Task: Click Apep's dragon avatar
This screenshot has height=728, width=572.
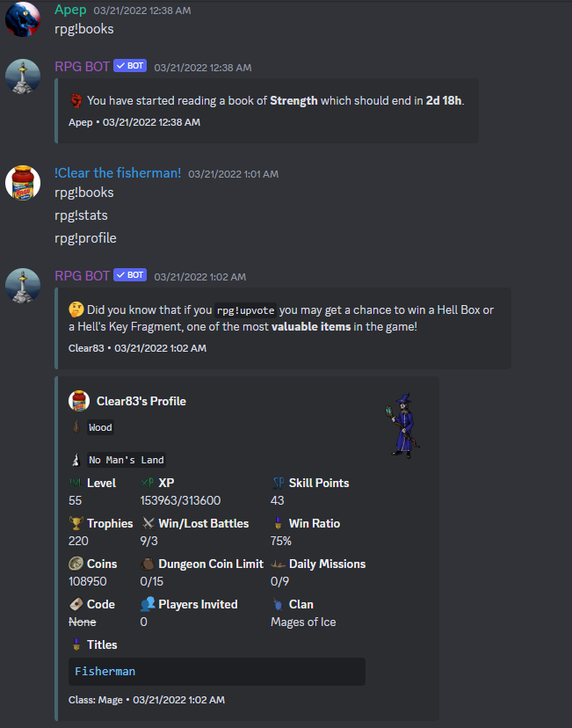Action: coord(23,19)
